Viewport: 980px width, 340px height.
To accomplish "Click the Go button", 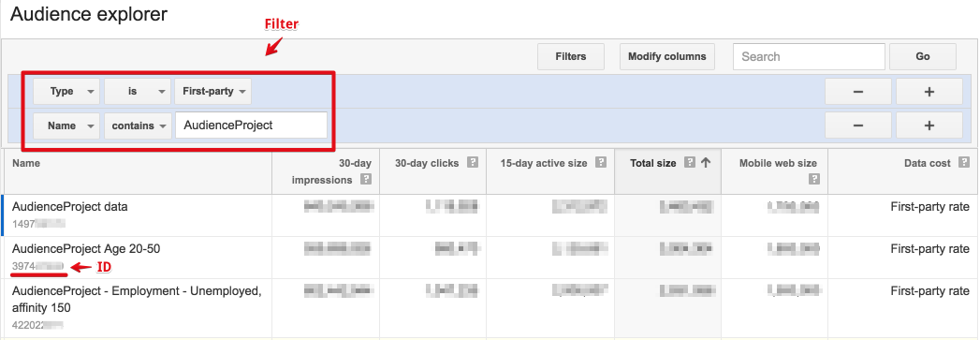I will point(923,56).
